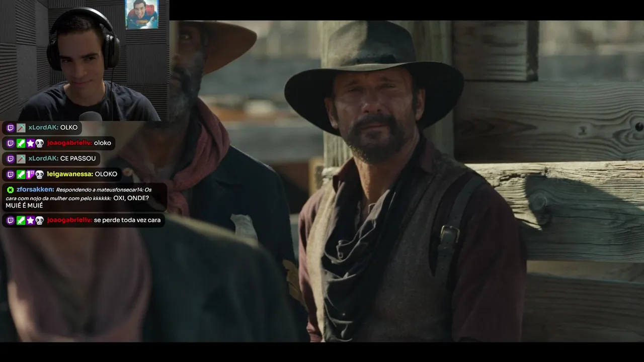Click the pickaxe badge in the OLKO message
644x362 pixels.
[x=21, y=128]
